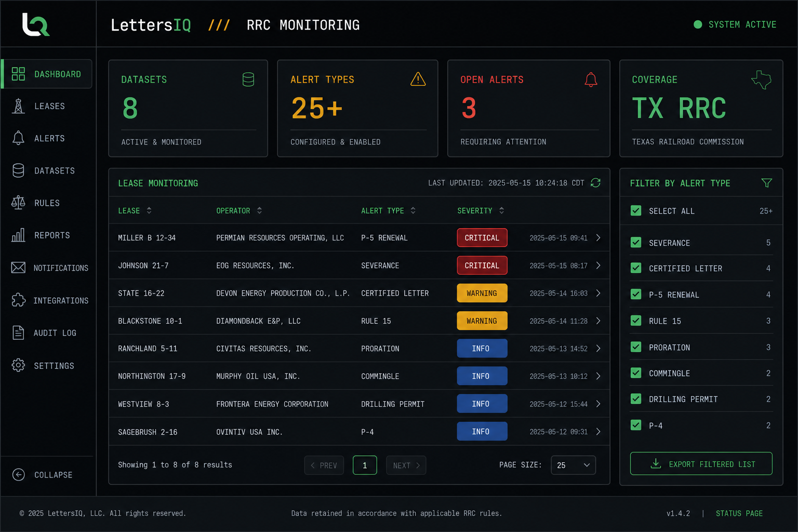Click the warning triangle on Alert Types card
This screenshot has height=532, width=798.
pyautogui.click(x=418, y=79)
